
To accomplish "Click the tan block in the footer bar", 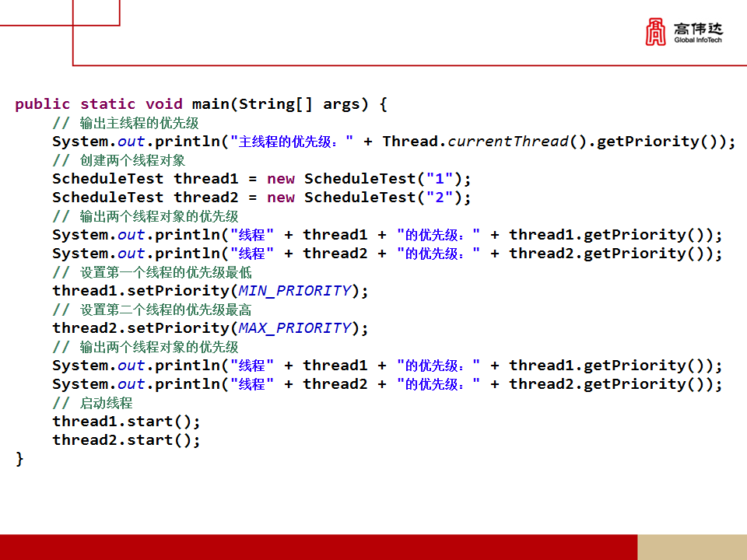I will [x=692, y=547].
